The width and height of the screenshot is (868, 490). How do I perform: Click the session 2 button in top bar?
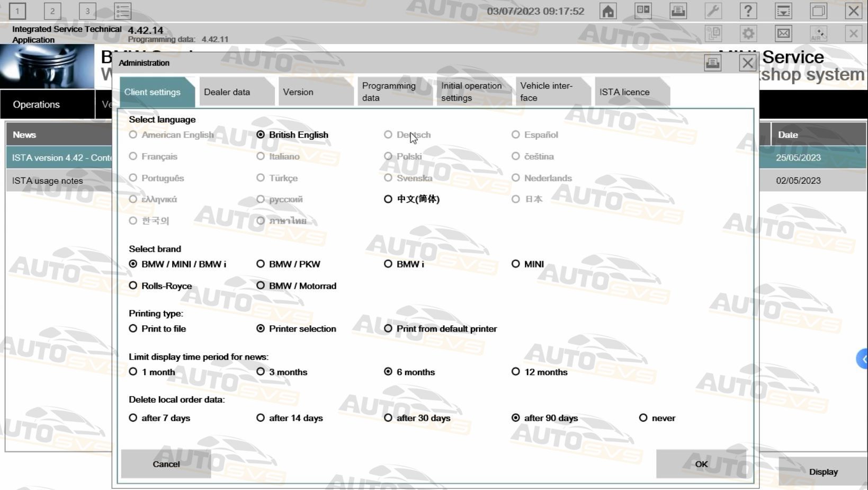(52, 11)
